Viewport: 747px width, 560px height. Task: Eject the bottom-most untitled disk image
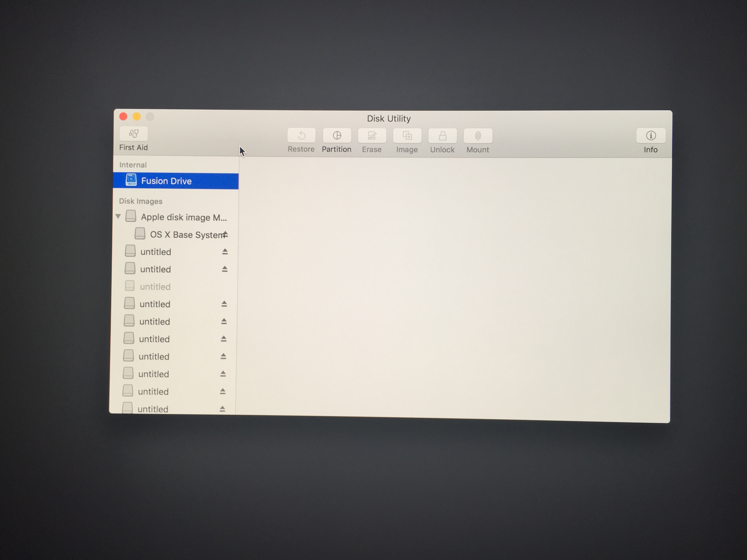pyautogui.click(x=222, y=409)
